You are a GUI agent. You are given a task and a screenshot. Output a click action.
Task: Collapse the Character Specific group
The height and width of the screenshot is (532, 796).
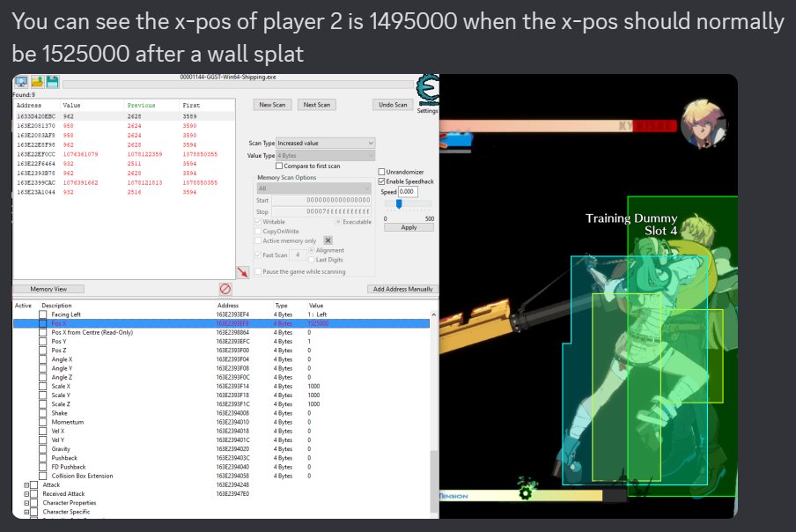coord(26,512)
